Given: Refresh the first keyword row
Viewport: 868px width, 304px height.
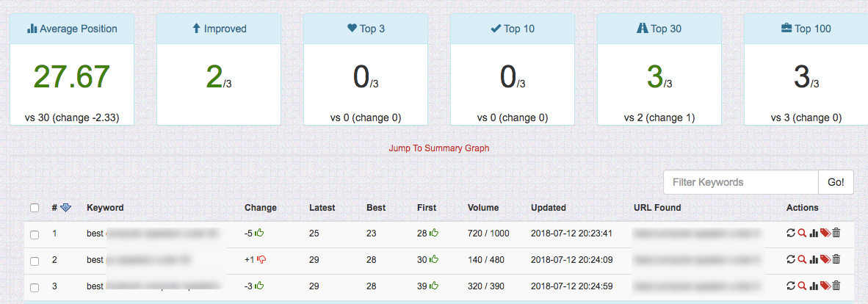Looking at the screenshot, I should tap(791, 234).
